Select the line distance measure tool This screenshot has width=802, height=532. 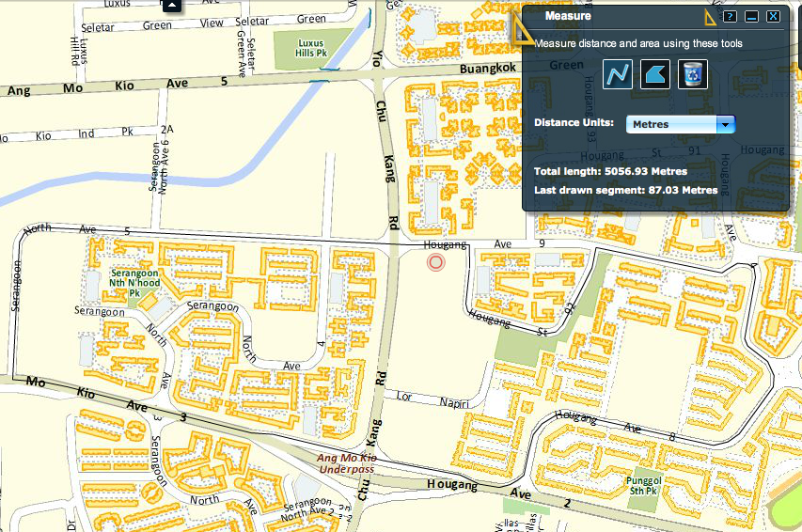[618, 74]
